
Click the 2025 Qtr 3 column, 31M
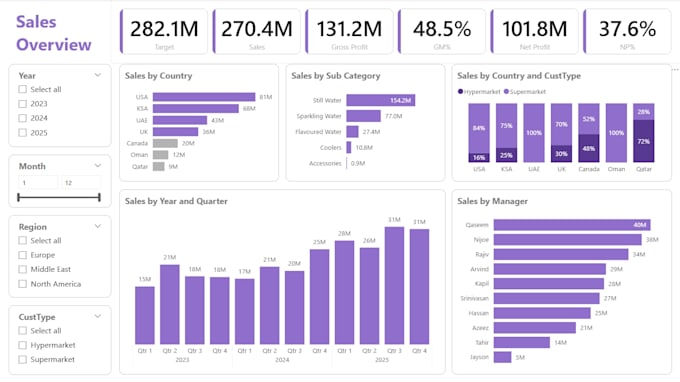(x=394, y=285)
